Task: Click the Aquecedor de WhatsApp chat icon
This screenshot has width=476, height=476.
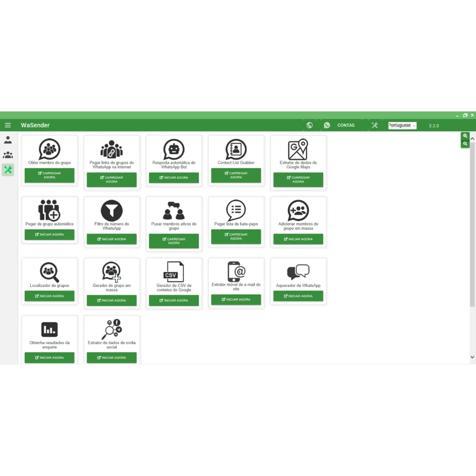Action: pos(298,272)
